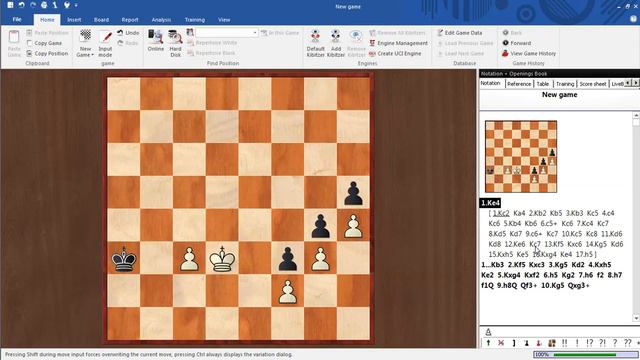The height and width of the screenshot is (360, 640).
Task: Switch to the Report ribbon tab
Action: click(130, 20)
